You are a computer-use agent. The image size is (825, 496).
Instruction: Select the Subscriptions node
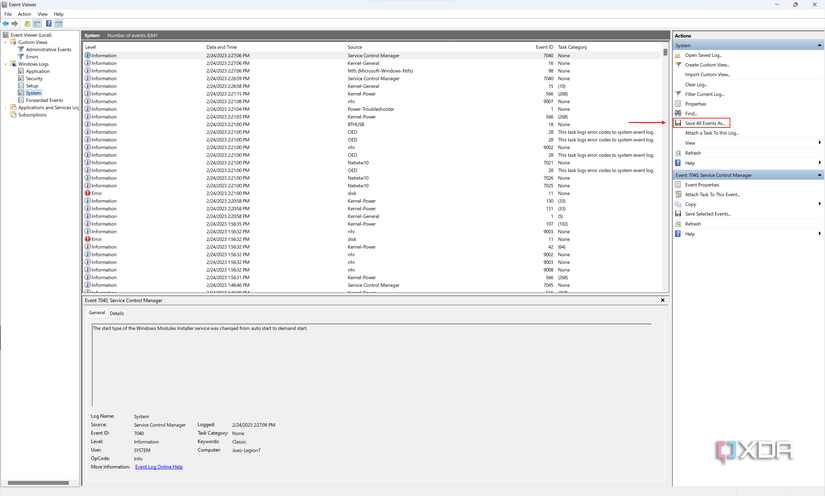click(x=32, y=115)
